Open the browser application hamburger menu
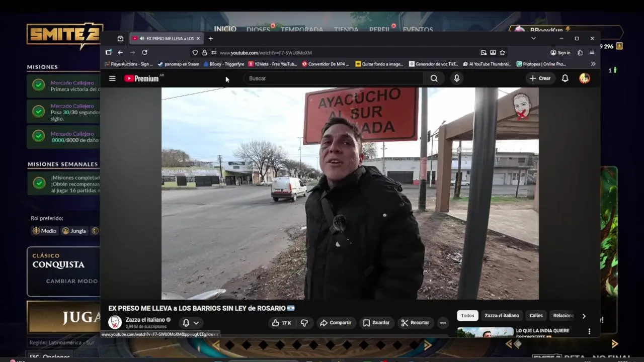This screenshot has height=362, width=644. click(x=592, y=52)
